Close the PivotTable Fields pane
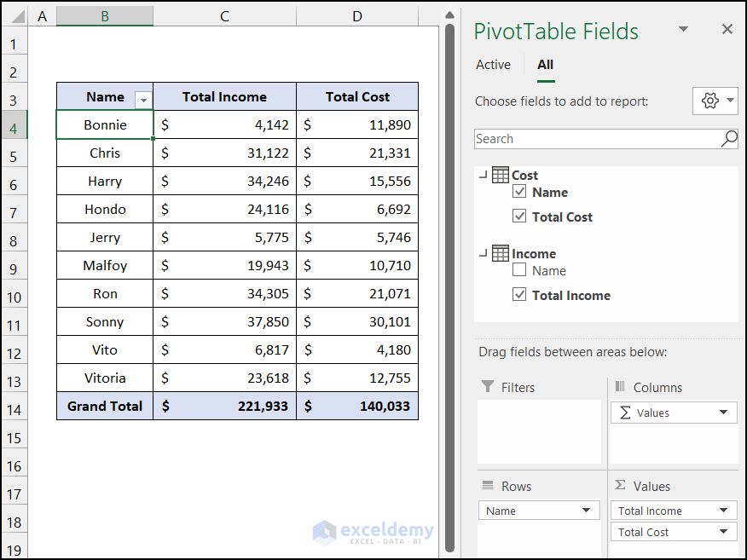Viewport: 747px width, 560px height. [x=727, y=31]
